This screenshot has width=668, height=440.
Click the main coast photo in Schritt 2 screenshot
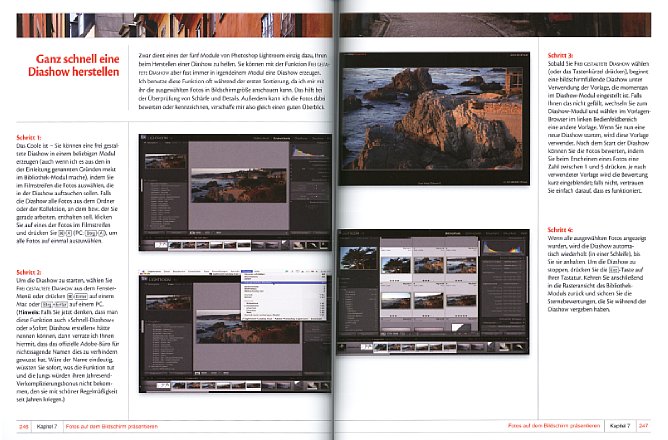[247, 327]
